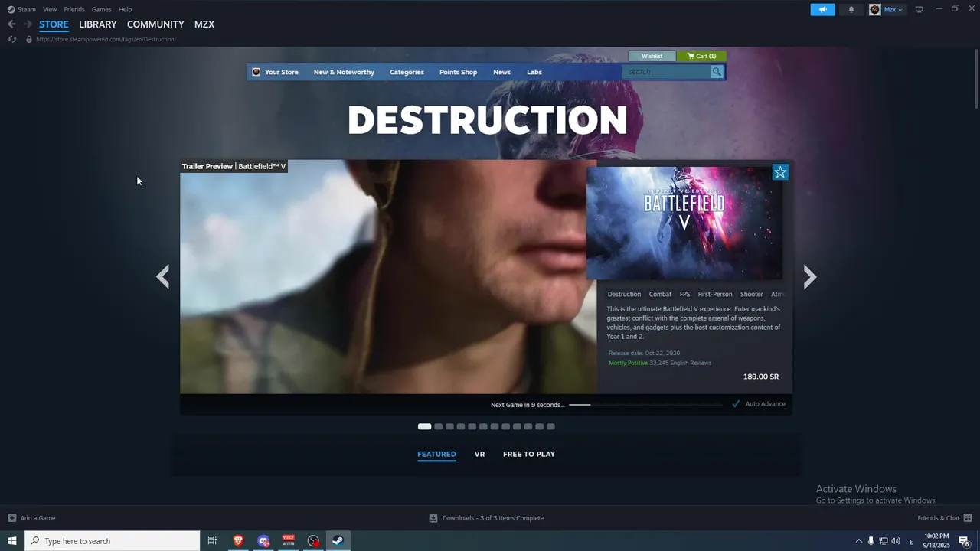This screenshot has width=980, height=551.
Task: Open the MZX profile tab
Action: click(x=204, y=24)
